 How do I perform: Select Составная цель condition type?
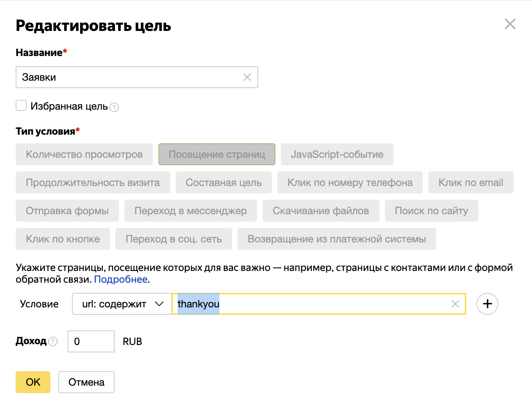pyautogui.click(x=223, y=182)
